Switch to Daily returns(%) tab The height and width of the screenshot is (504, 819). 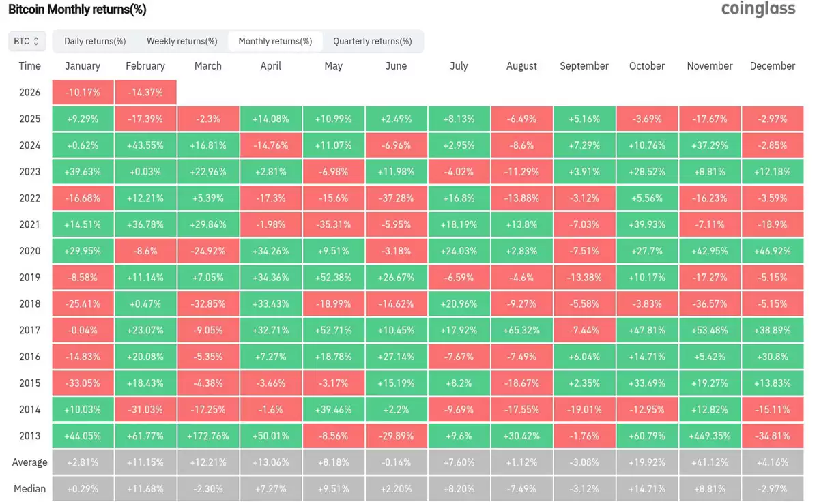point(95,41)
